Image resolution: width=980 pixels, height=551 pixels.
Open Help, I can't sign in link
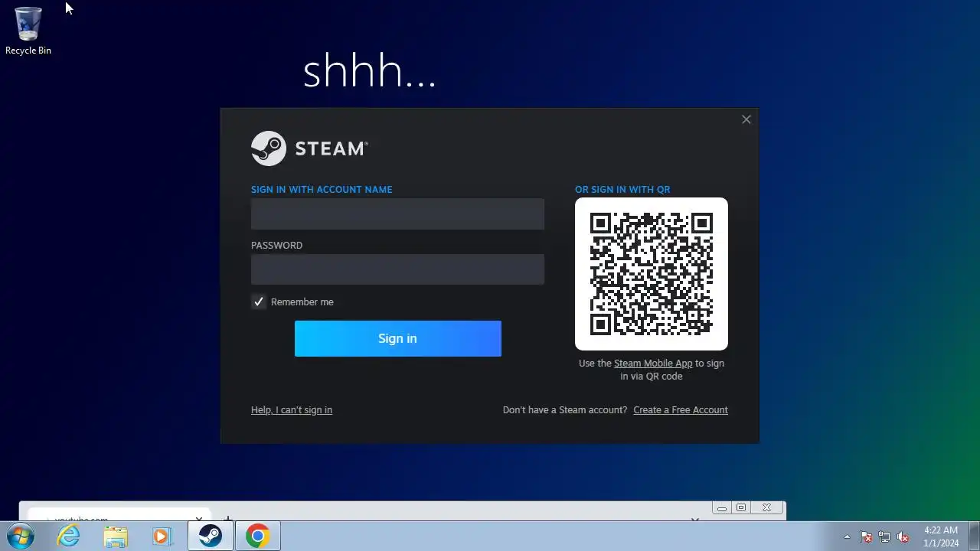coord(292,410)
